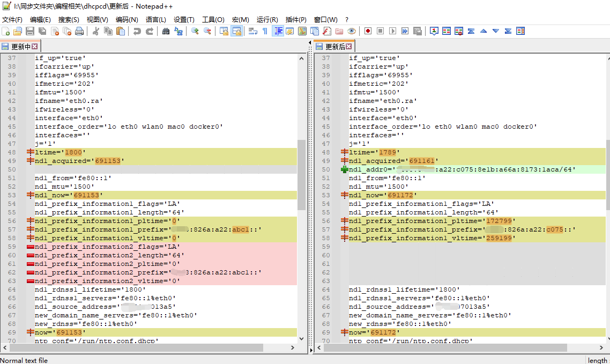Click the Find and Replace icon
This screenshot has width=610, height=364.
(178, 31)
